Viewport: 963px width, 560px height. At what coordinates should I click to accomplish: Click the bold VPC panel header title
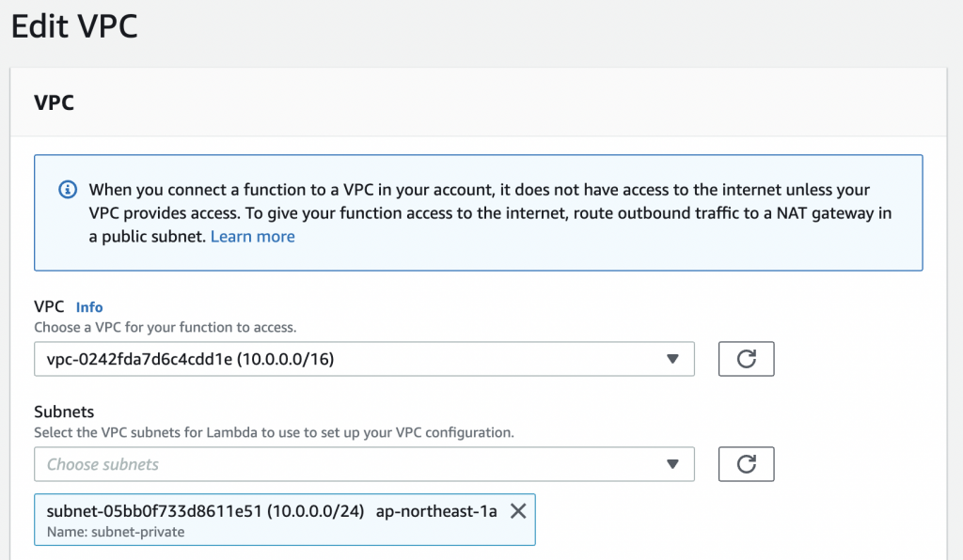coord(54,102)
